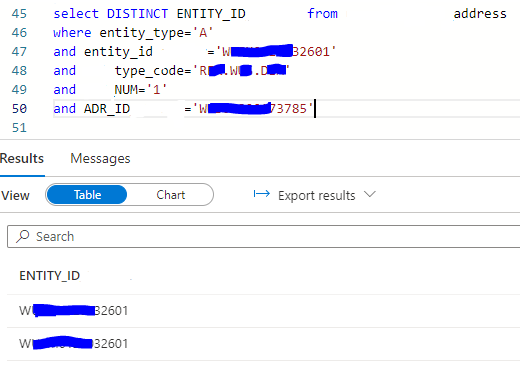This screenshot has height=370, width=520.
Task: Click the address table name
Action: coord(480,14)
